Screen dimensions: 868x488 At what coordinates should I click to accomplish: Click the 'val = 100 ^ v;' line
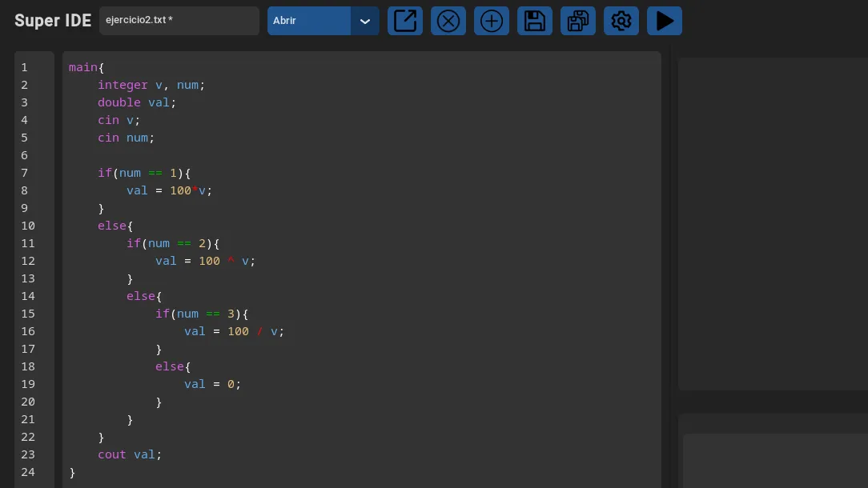[205, 261]
